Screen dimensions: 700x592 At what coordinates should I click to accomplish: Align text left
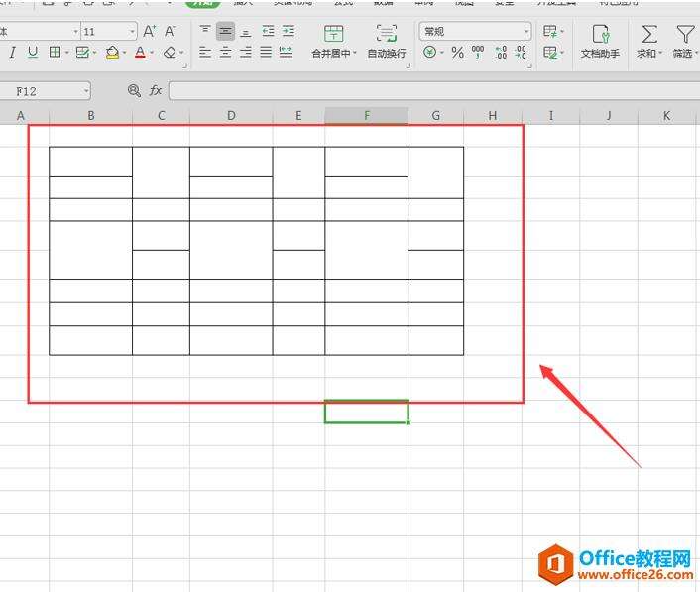(x=205, y=53)
